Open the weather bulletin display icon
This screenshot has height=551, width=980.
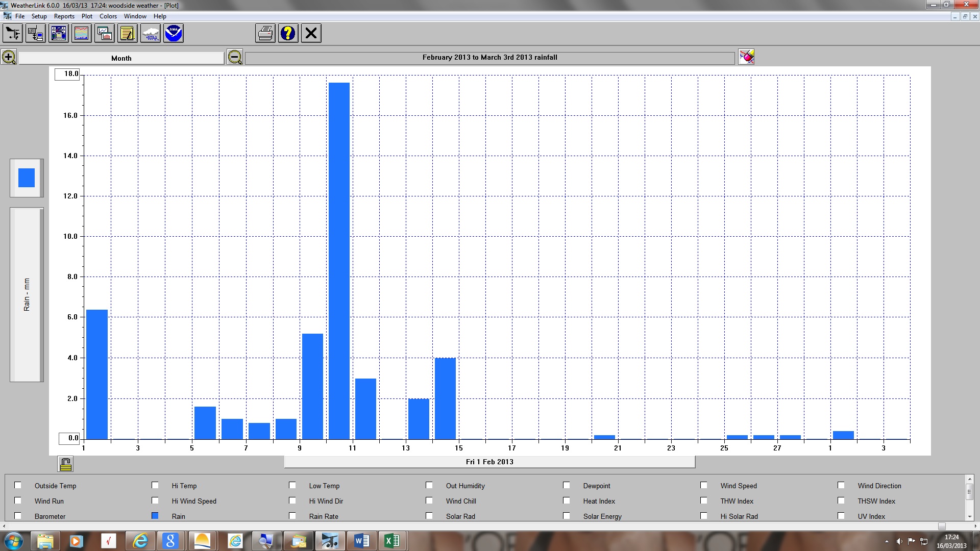[59, 34]
